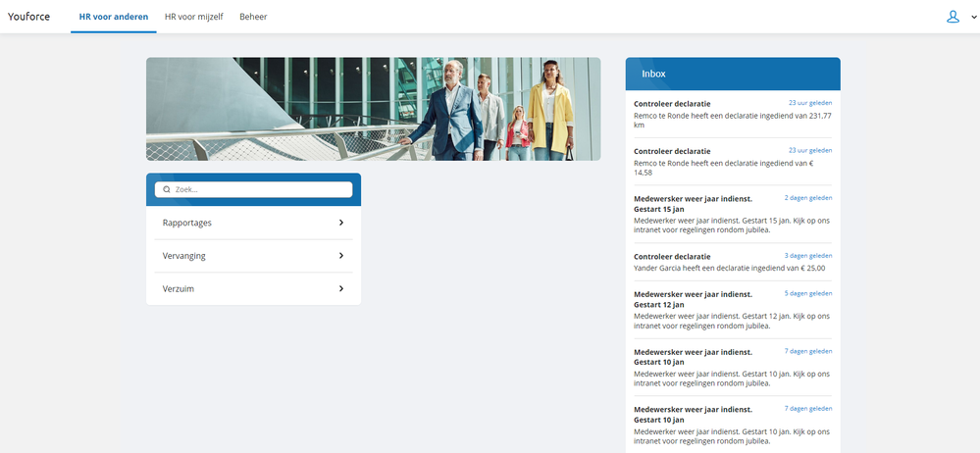Open the Beheer tab
980x453 pixels.
(x=253, y=17)
